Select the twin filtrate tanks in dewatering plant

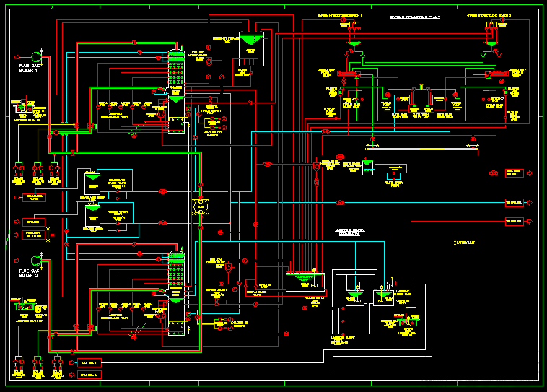coord(421,108)
